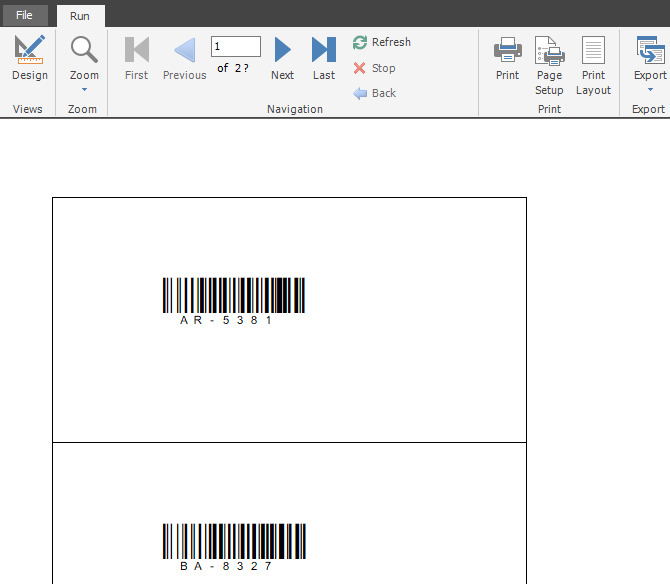This screenshot has width=670, height=584.
Task: Open the File tab
Action: pos(24,15)
